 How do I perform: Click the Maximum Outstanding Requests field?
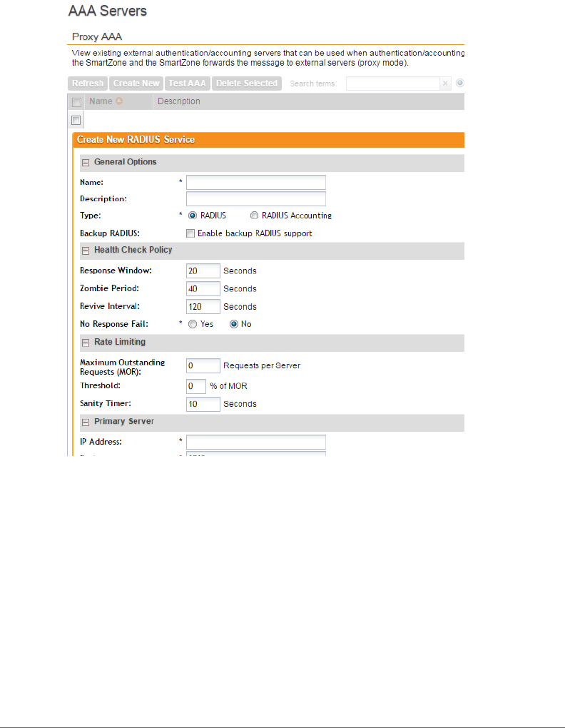pyautogui.click(x=203, y=365)
